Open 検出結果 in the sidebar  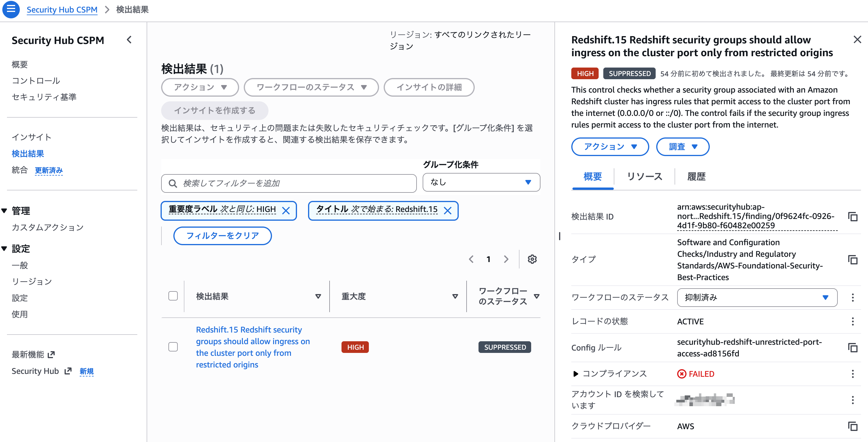(x=28, y=154)
